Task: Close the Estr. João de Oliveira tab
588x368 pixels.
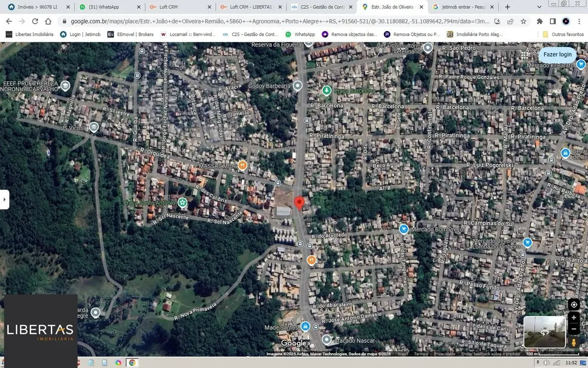Action: 421,7
